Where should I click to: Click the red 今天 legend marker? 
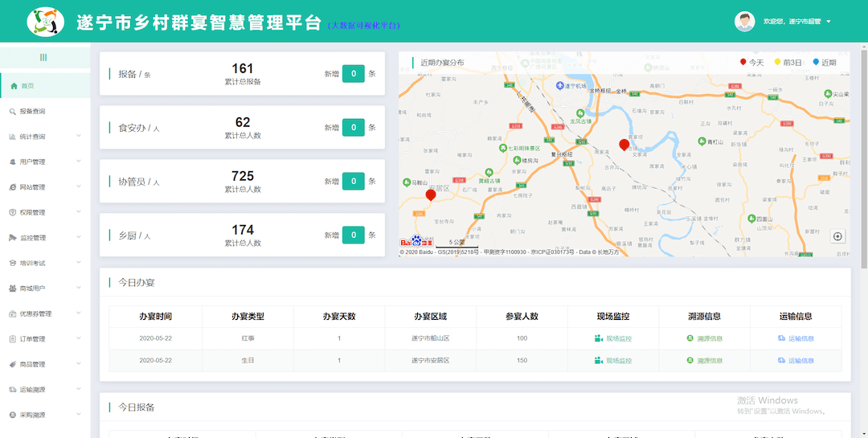coord(743,62)
